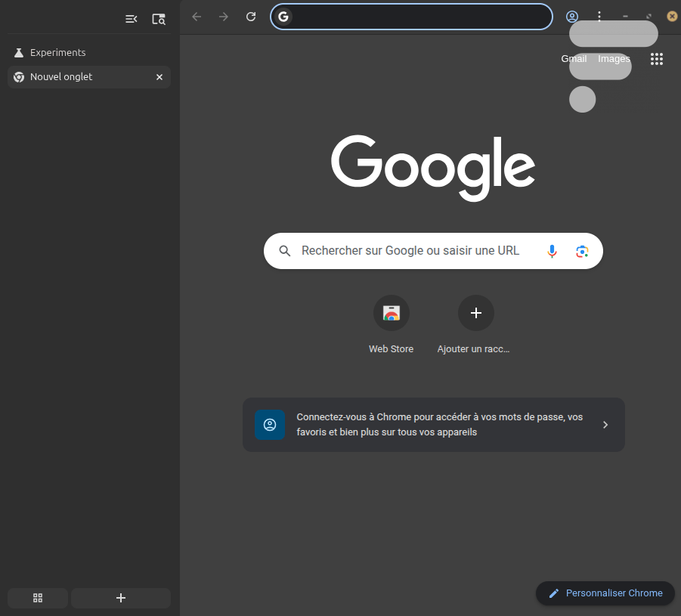The height and width of the screenshot is (616, 681).
Task: Collapse the vertical tabs sidebar
Action: [x=132, y=19]
